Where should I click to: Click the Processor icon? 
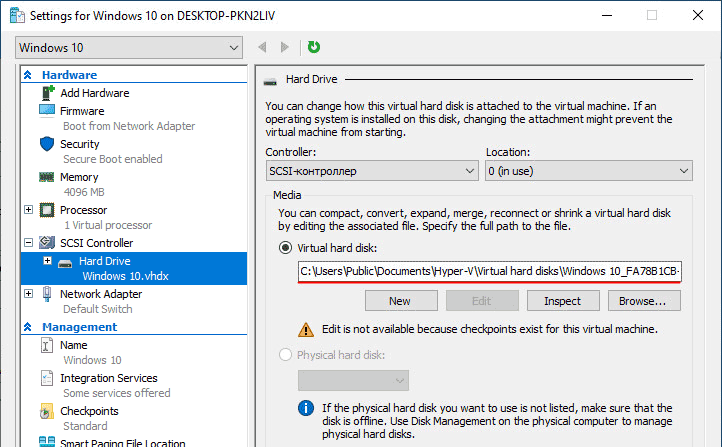coord(47,210)
